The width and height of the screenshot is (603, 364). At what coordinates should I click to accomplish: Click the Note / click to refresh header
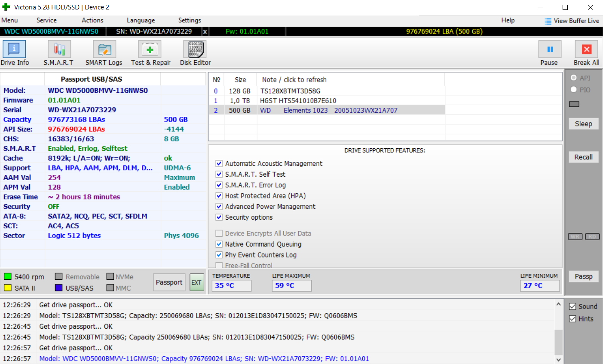[x=294, y=80]
